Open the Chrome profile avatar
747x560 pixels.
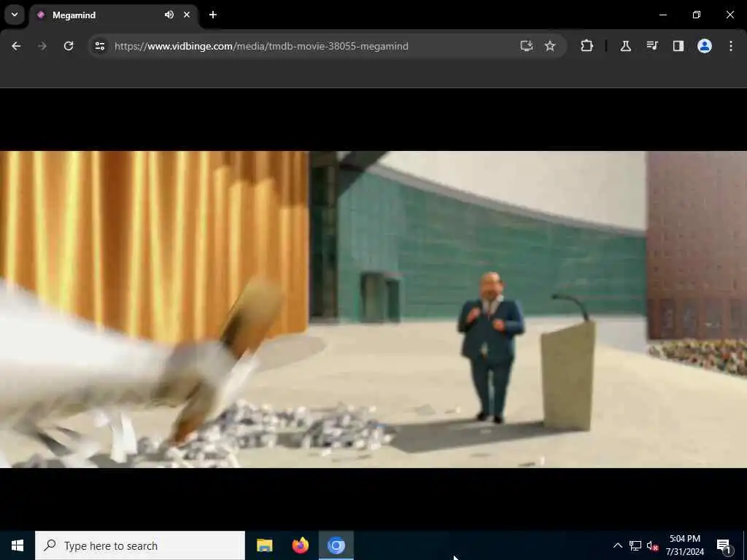[x=705, y=46]
